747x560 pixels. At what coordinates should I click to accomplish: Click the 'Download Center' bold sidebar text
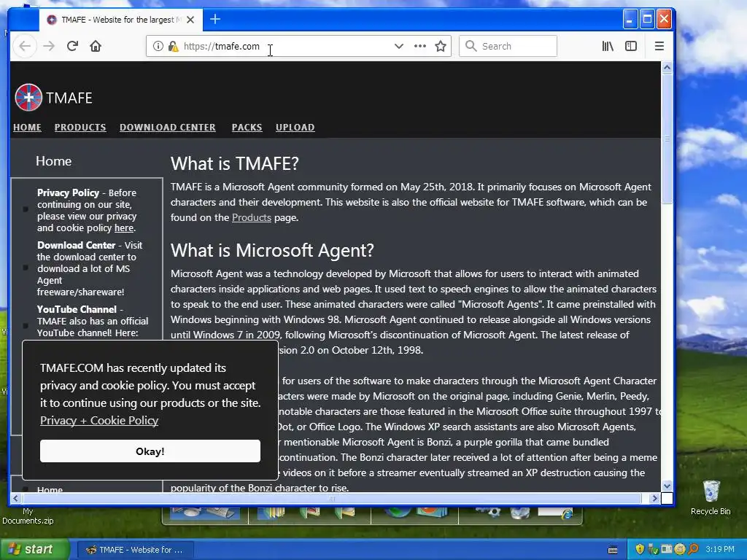click(76, 245)
